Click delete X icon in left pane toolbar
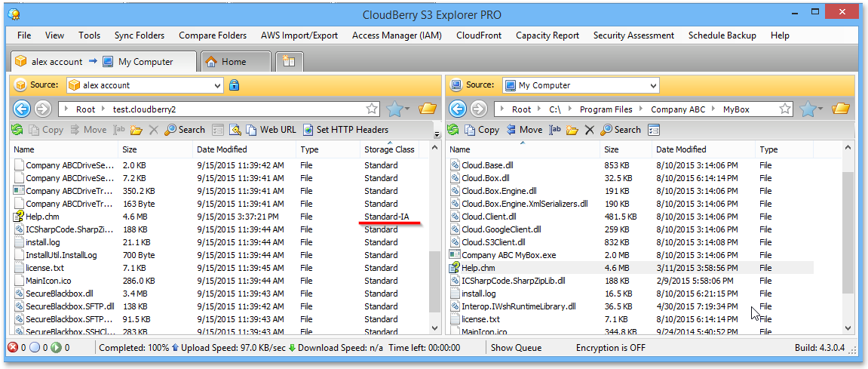This screenshot has height=369, width=868. click(x=153, y=131)
